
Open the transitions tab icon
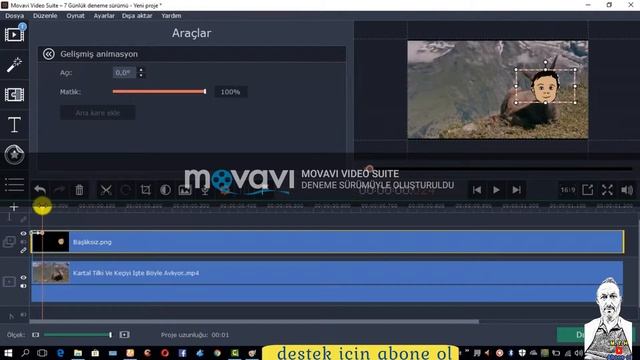[14, 95]
